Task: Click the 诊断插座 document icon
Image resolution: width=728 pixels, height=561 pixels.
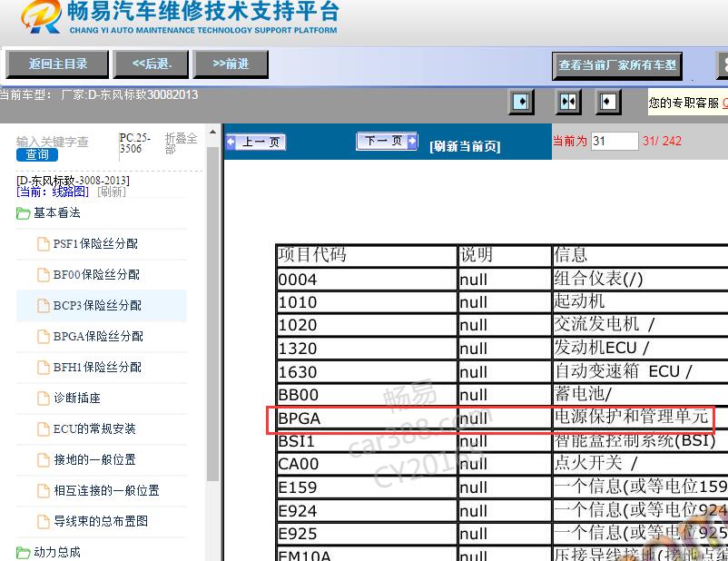Action: [x=44, y=398]
